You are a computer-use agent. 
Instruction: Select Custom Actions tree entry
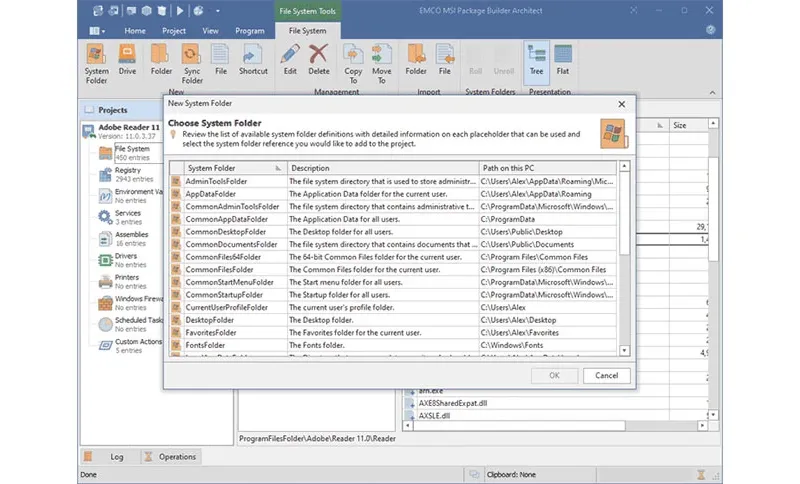131,345
